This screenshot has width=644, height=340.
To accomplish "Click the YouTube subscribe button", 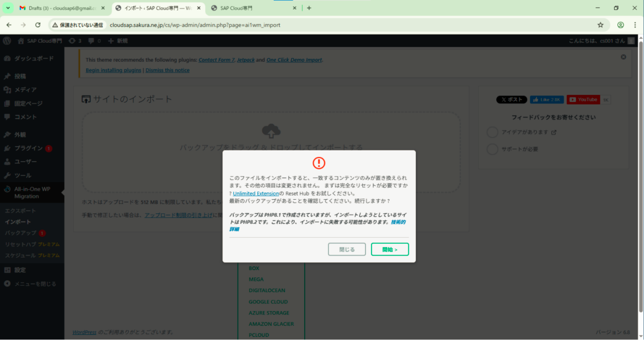I will (583, 100).
